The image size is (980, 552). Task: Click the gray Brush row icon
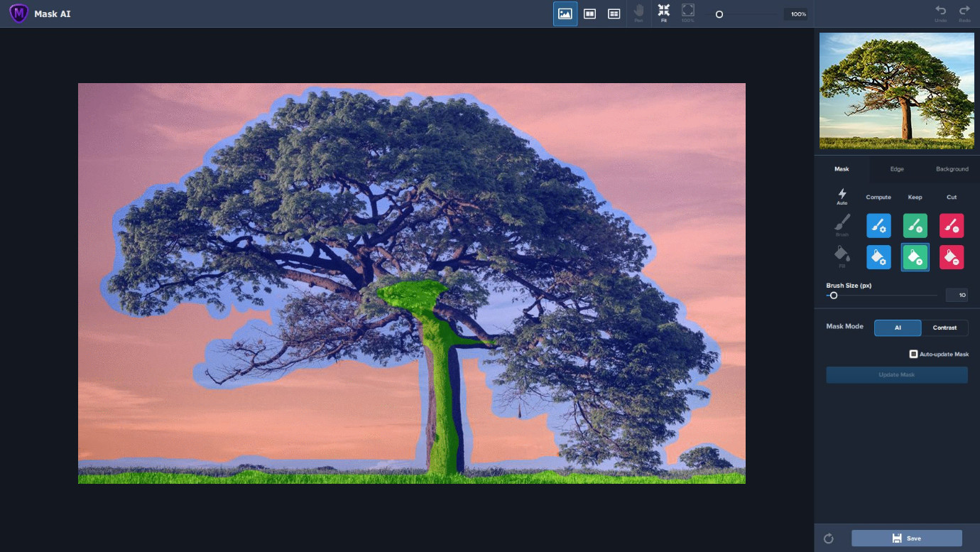click(x=842, y=225)
